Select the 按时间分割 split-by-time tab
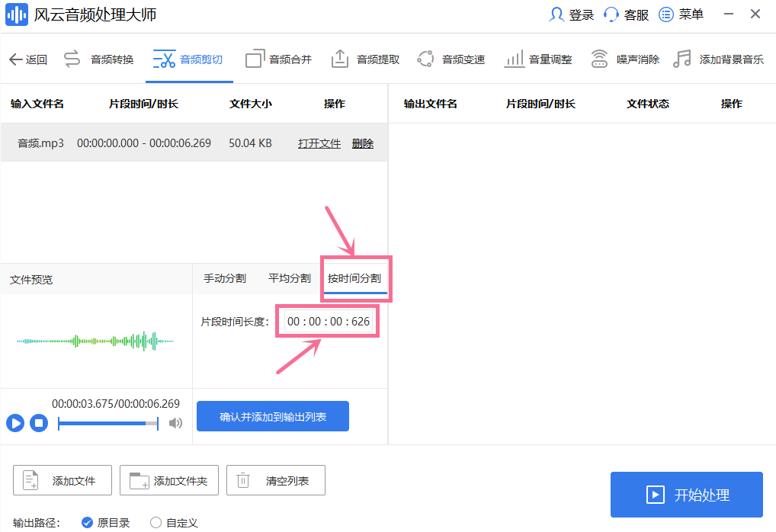This screenshot has width=776, height=532. (354, 279)
